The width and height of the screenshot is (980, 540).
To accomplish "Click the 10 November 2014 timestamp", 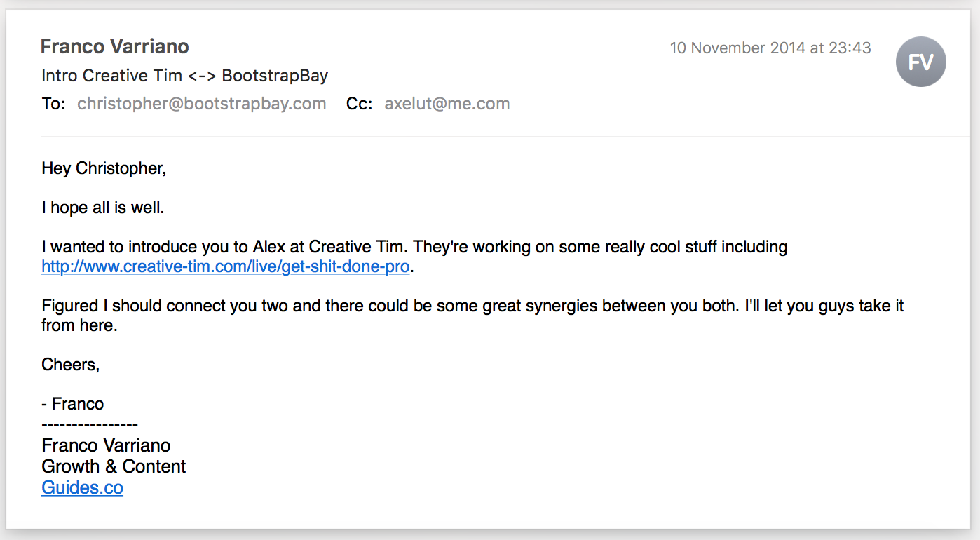I will 770,48.
